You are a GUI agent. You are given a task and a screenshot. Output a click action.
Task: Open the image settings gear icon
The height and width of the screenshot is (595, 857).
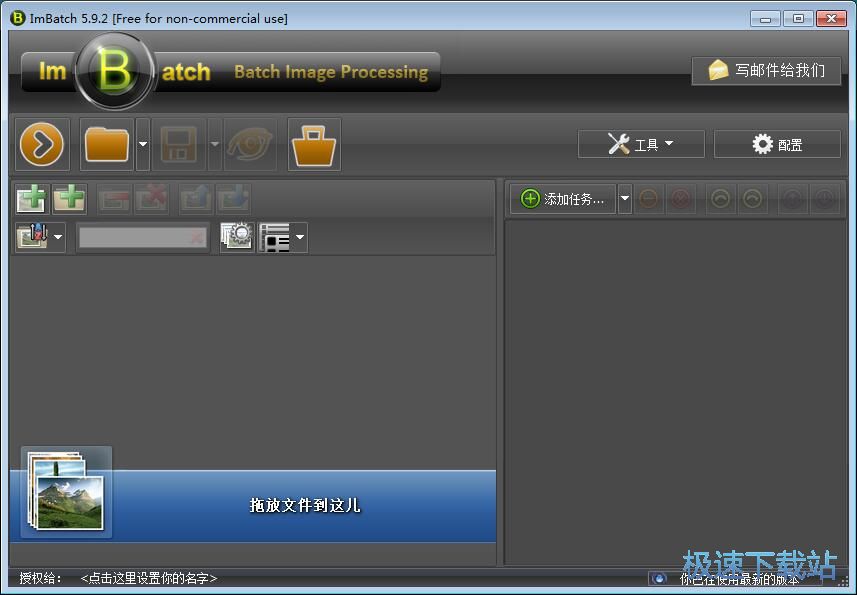tap(237, 237)
